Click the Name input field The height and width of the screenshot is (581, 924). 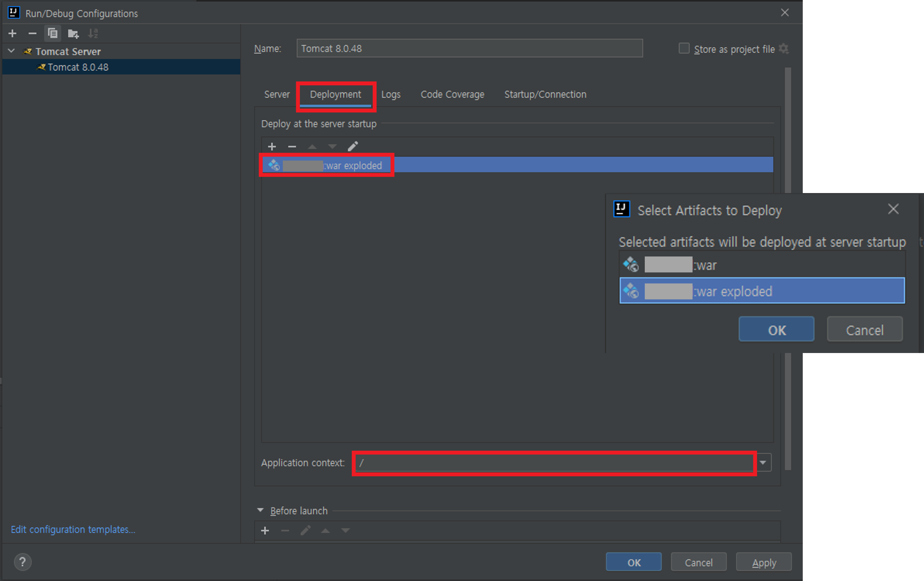(469, 48)
